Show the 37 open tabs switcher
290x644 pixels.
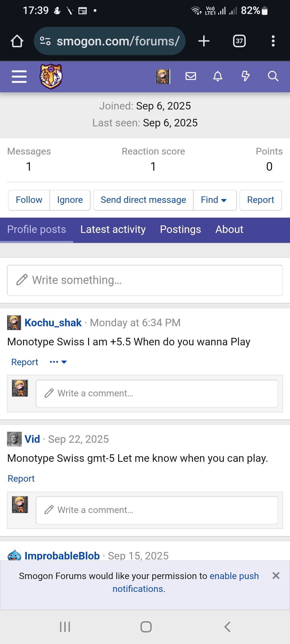pos(239,41)
